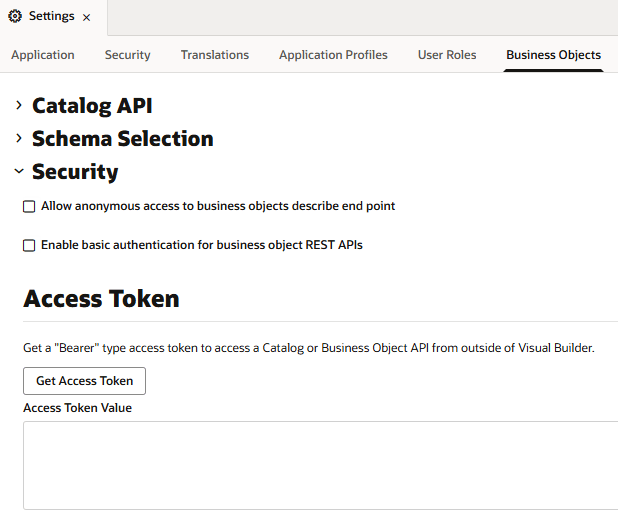Click the Settings gear icon in tab
The width and height of the screenshot is (618, 520).
[x=15, y=17]
